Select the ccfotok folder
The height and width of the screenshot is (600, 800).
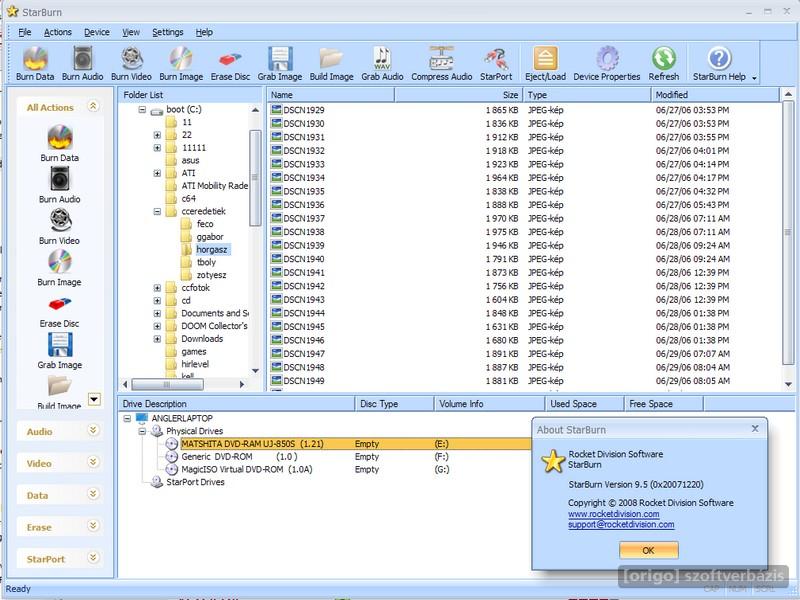click(x=195, y=288)
